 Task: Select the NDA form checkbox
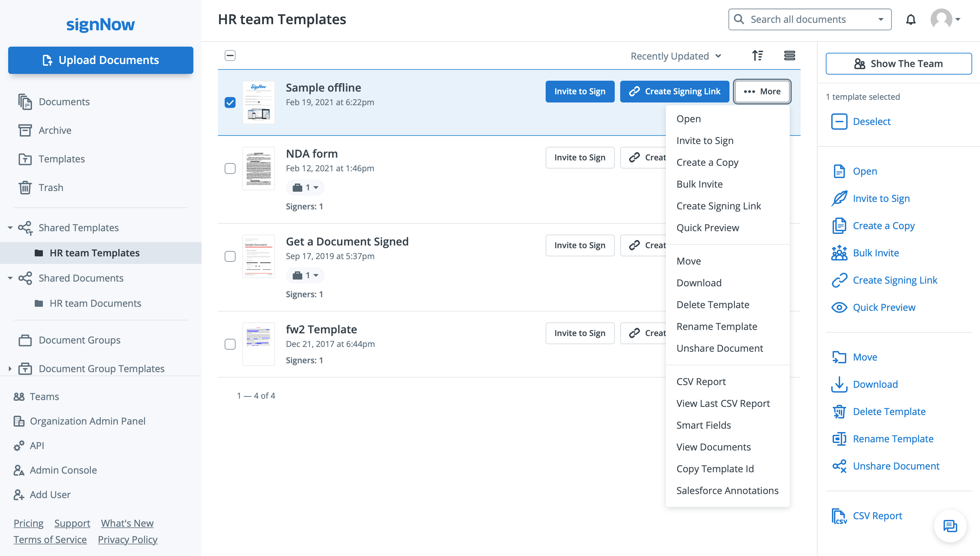tap(230, 169)
